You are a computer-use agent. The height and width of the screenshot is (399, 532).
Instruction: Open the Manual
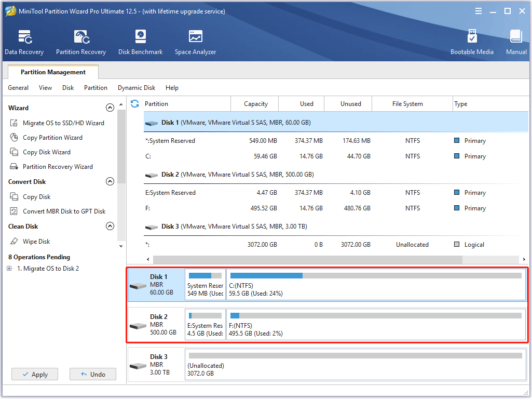(x=516, y=42)
